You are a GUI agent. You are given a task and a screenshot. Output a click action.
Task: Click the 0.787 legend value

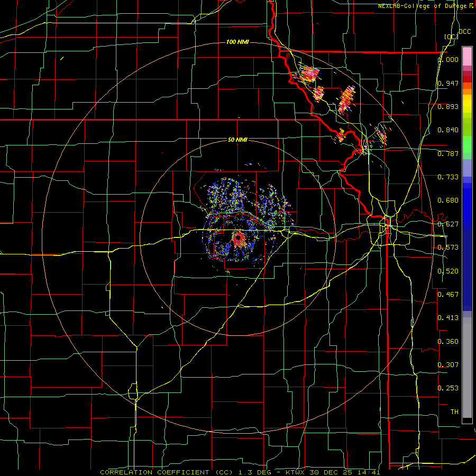(x=448, y=153)
